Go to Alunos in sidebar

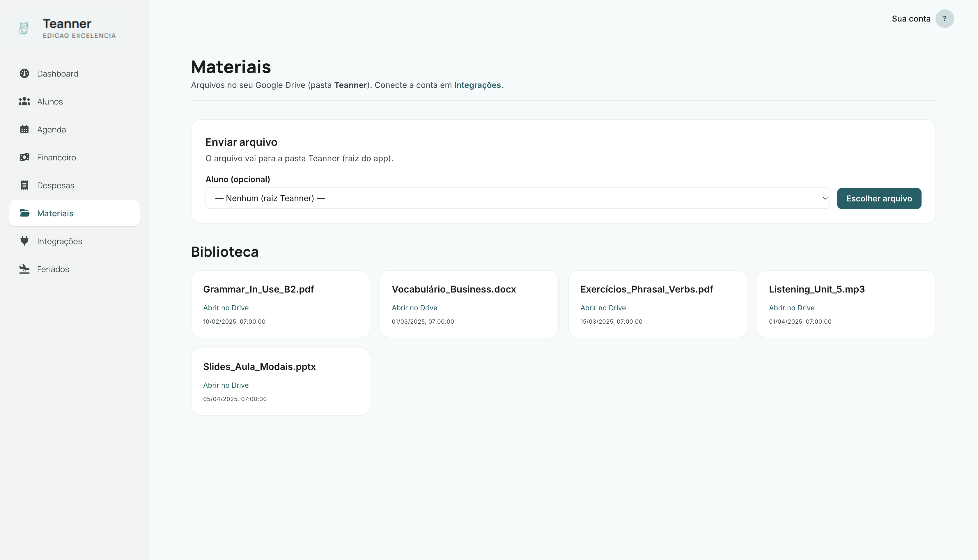pos(74,102)
